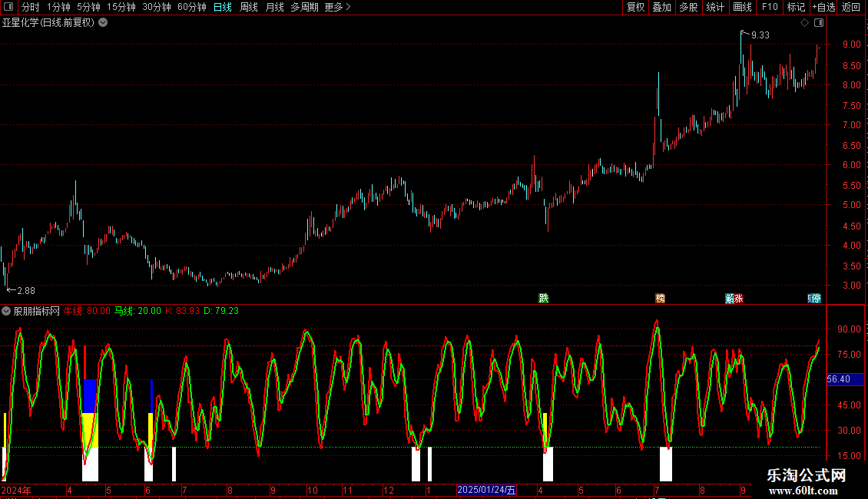Add stock with +自选 button
This screenshot has height=499, width=868.
pyautogui.click(x=823, y=7)
